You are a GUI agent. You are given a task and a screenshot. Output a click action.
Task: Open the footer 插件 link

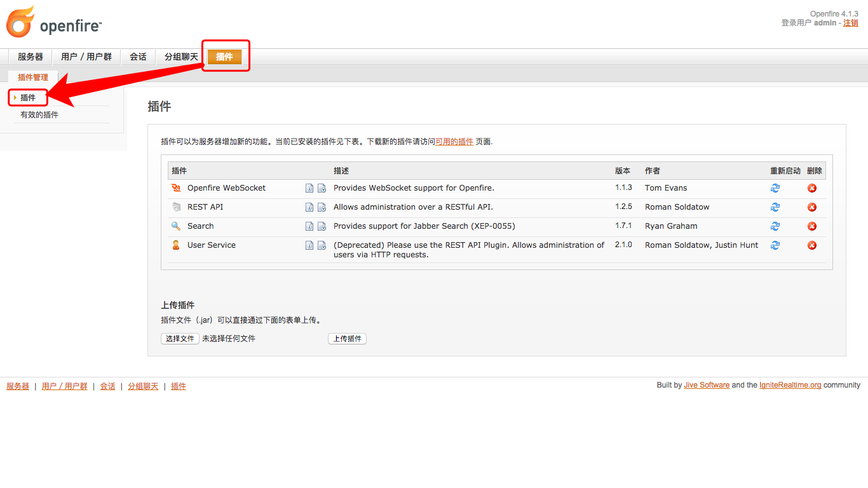point(179,386)
